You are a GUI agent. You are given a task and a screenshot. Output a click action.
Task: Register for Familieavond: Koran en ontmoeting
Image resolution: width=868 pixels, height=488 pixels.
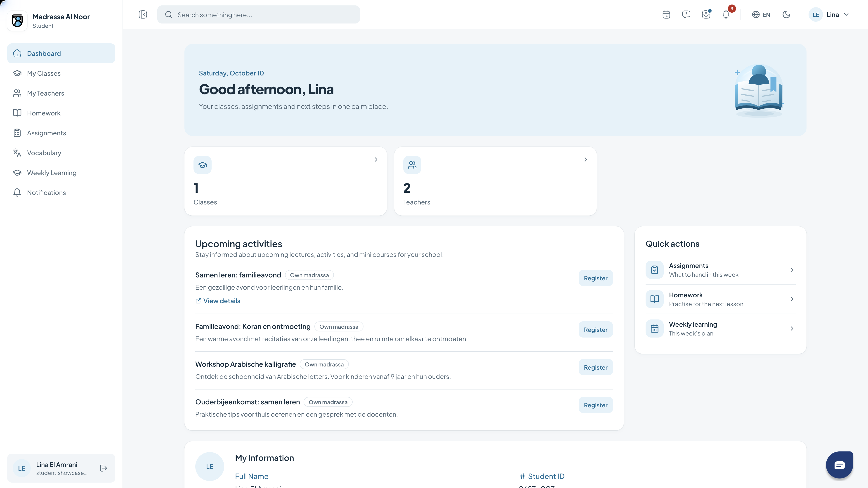[x=595, y=329]
